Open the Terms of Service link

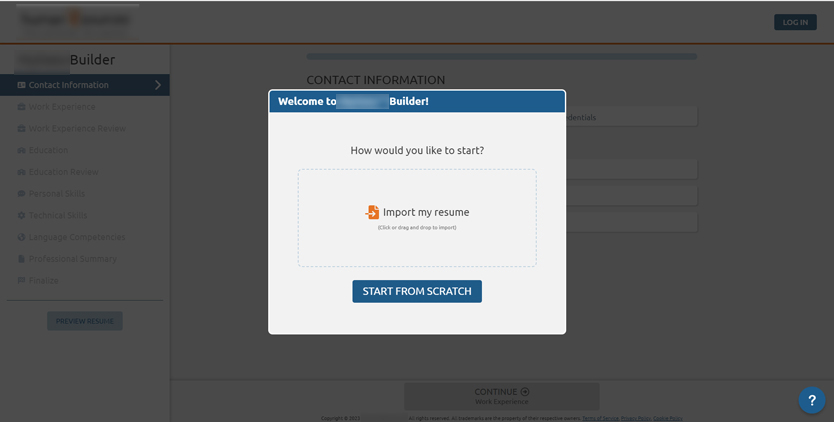point(598,418)
